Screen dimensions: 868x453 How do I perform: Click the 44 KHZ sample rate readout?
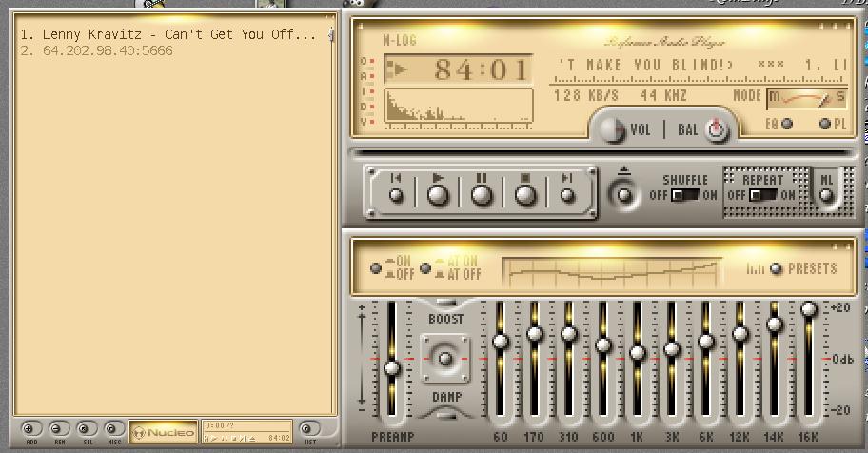click(663, 95)
